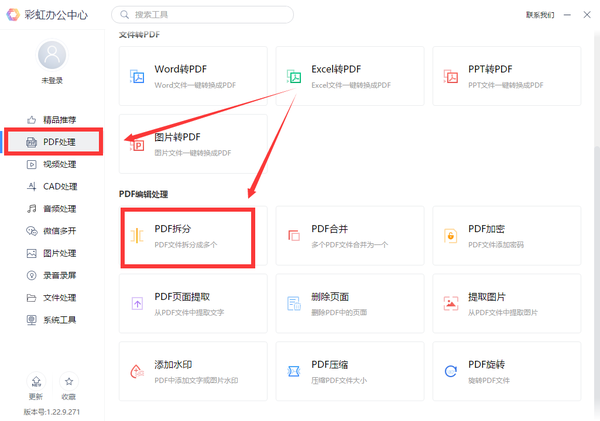Open the 图片转PDF tool

coord(193,142)
